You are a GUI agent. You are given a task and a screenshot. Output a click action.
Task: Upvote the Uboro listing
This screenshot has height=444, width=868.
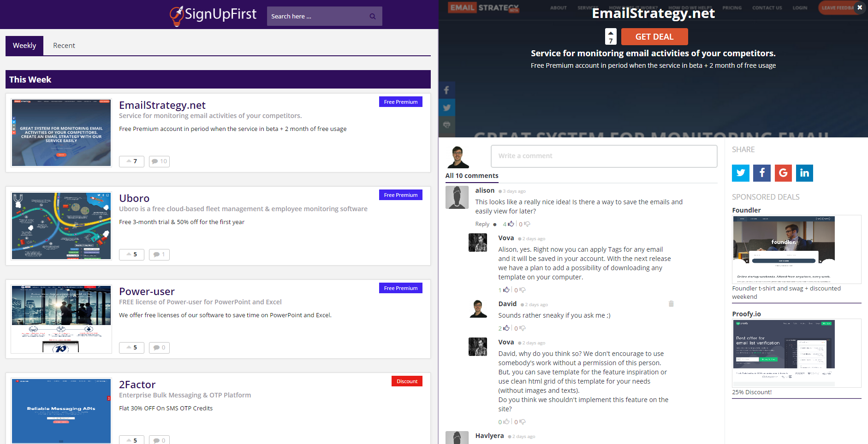click(x=131, y=255)
